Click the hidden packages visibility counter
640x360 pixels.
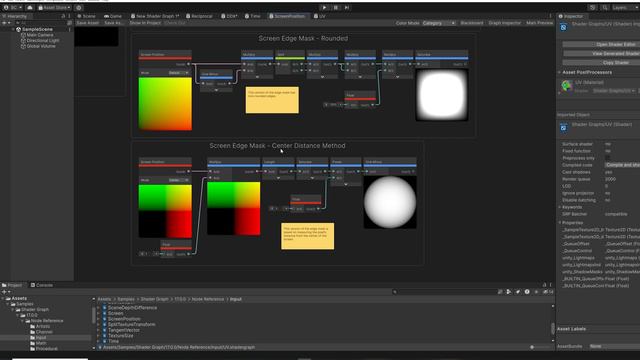549,292
